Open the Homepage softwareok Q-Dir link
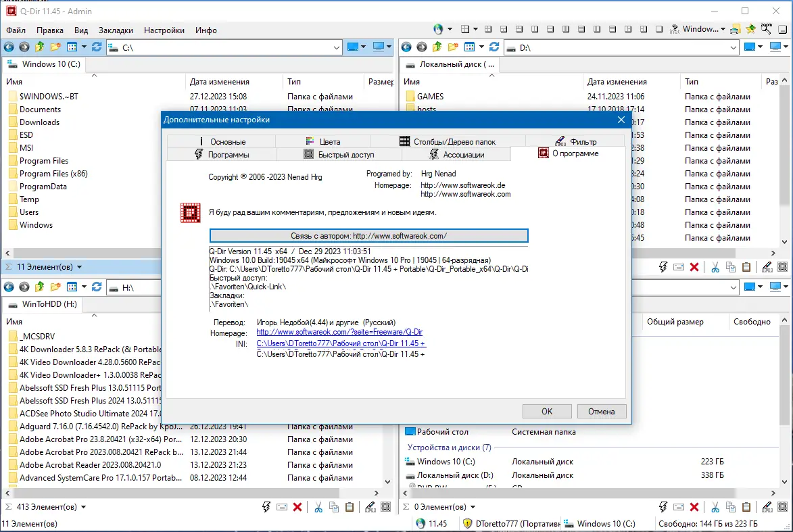The image size is (793, 532). (339, 333)
